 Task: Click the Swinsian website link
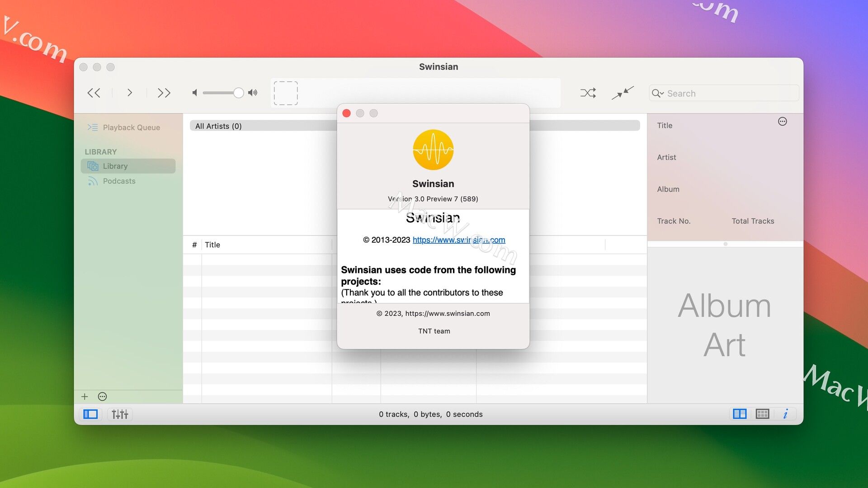coord(459,239)
